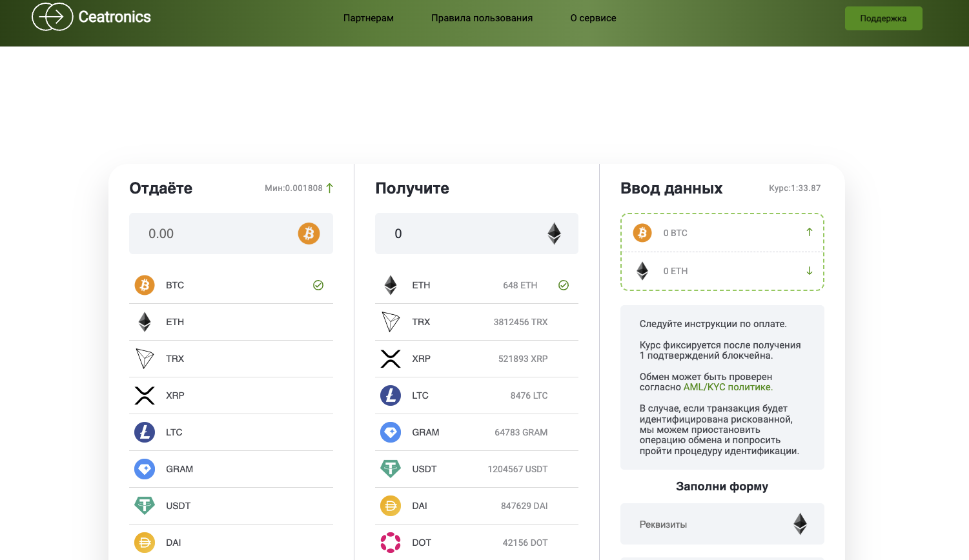Open Правила пользования menu item
The image size is (969, 560).
pos(482,18)
